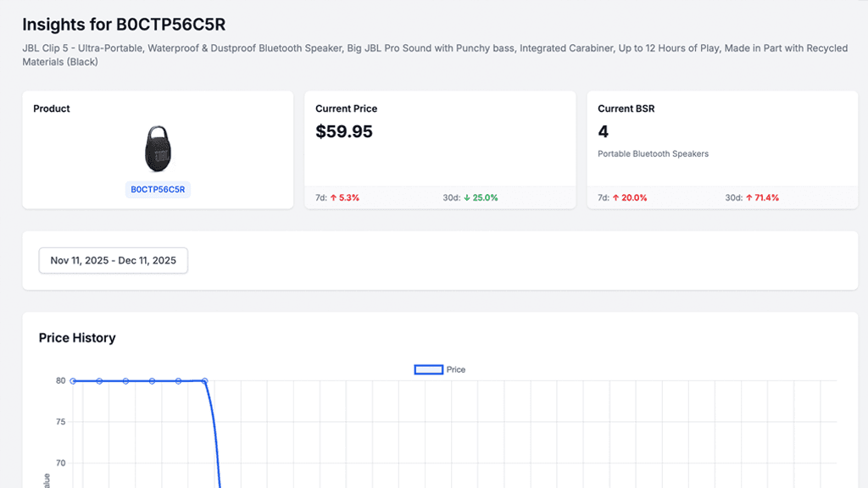
Task: Click the red up arrow beside 71.4%
Action: (748, 197)
